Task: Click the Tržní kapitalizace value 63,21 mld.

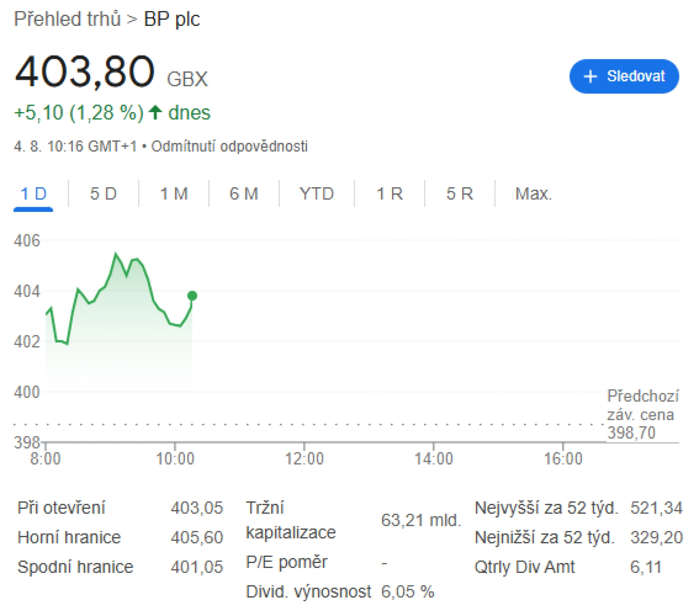Action: pyautogui.click(x=421, y=520)
